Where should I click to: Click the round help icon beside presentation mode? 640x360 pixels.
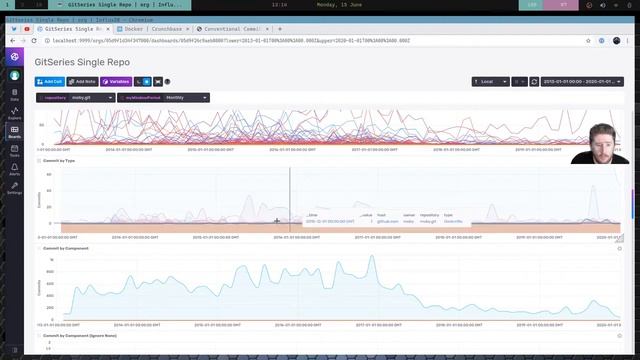point(167,82)
